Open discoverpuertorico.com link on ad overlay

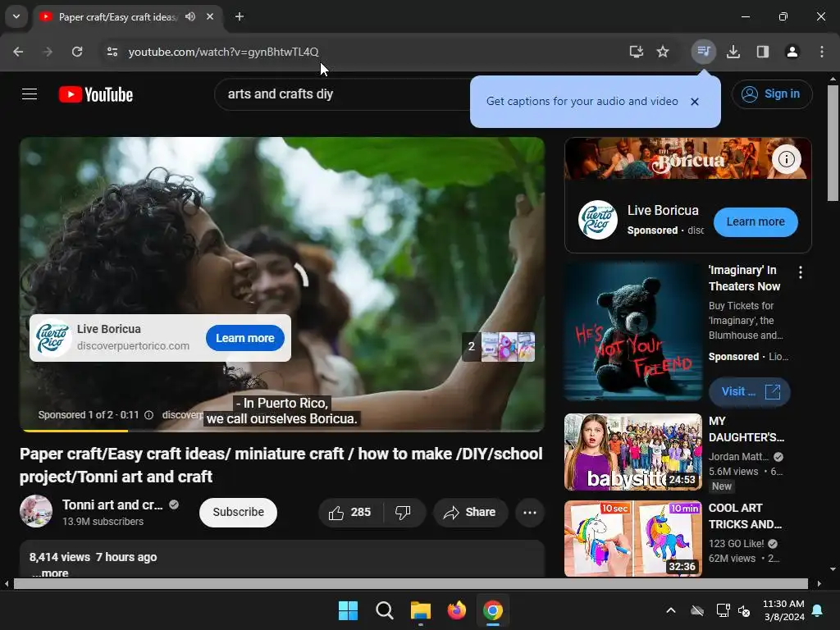pyautogui.click(x=133, y=346)
